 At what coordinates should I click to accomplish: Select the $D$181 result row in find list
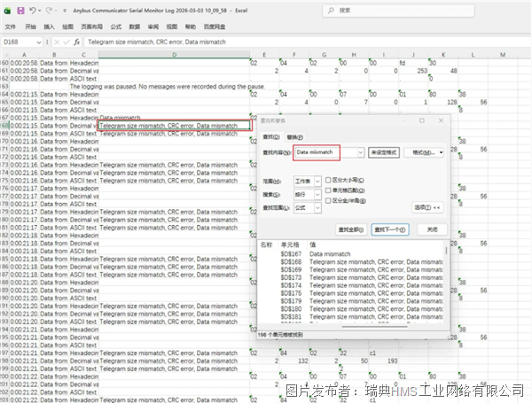click(x=352, y=316)
